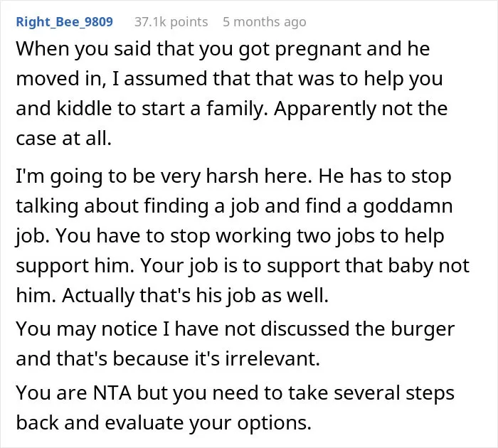Click the line 'I'm going to be very harsh here'
The width and height of the screenshot is (498, 448).
[x=233, y=176]
